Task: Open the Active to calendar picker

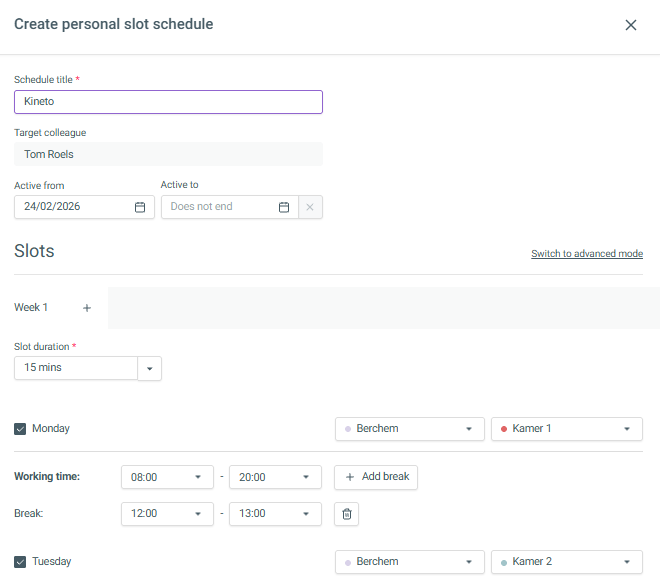Action: (284, 207)
